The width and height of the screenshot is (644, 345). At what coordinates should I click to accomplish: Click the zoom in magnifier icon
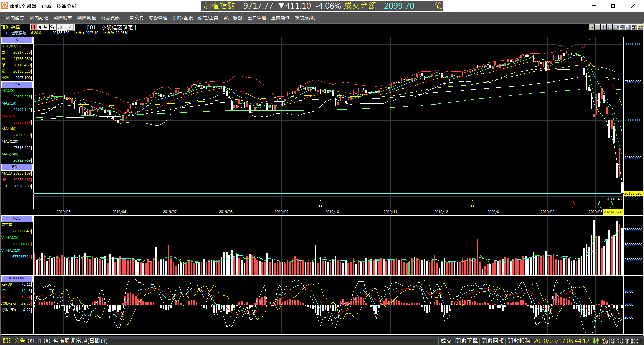click(x=616, y=27)
